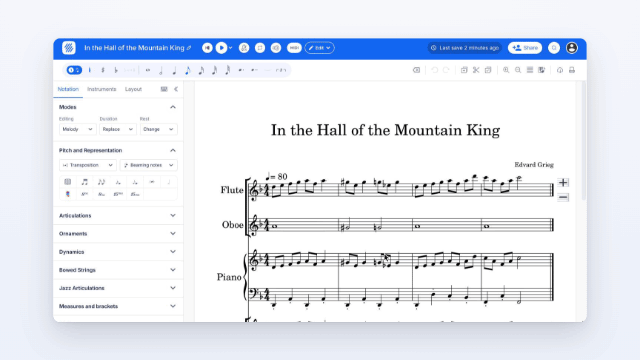Click the 15ma two octaves up button
Image resolution: width=640 pixels, height=360 pixels.
(118, 194)
